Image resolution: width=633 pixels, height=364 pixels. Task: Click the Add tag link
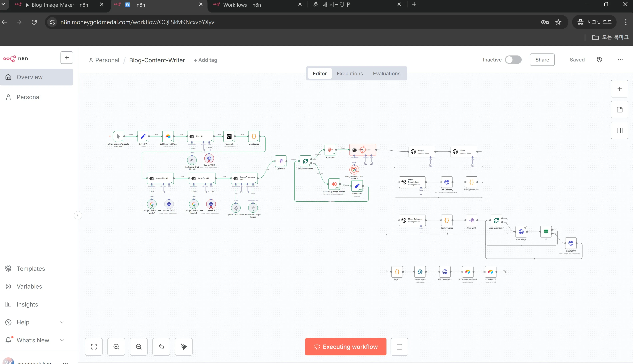point(205,60)
